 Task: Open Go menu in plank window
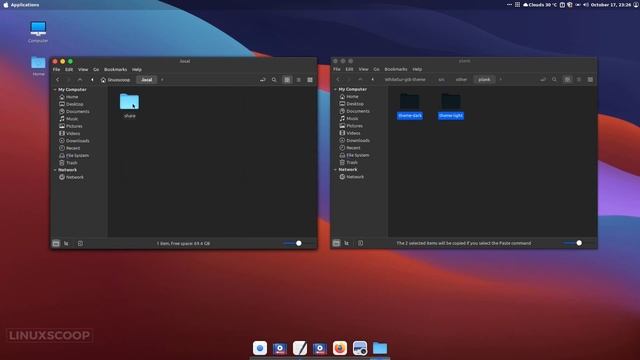376,69
